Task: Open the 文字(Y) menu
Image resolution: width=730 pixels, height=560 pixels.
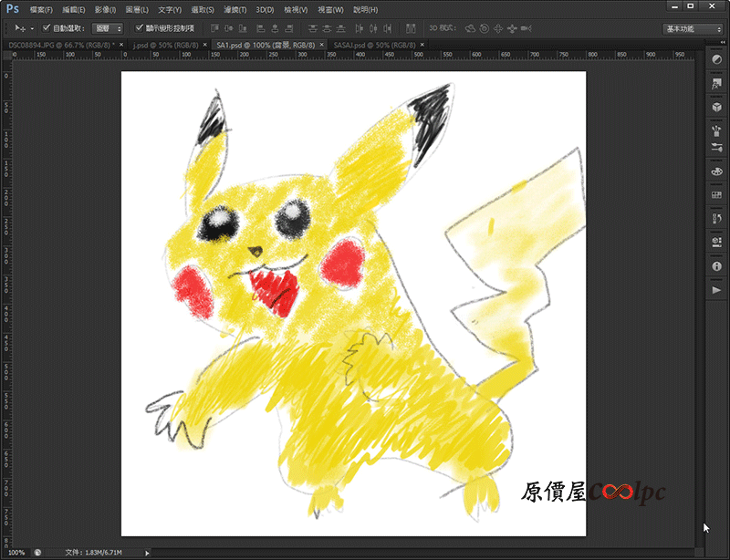Action: 170,9
